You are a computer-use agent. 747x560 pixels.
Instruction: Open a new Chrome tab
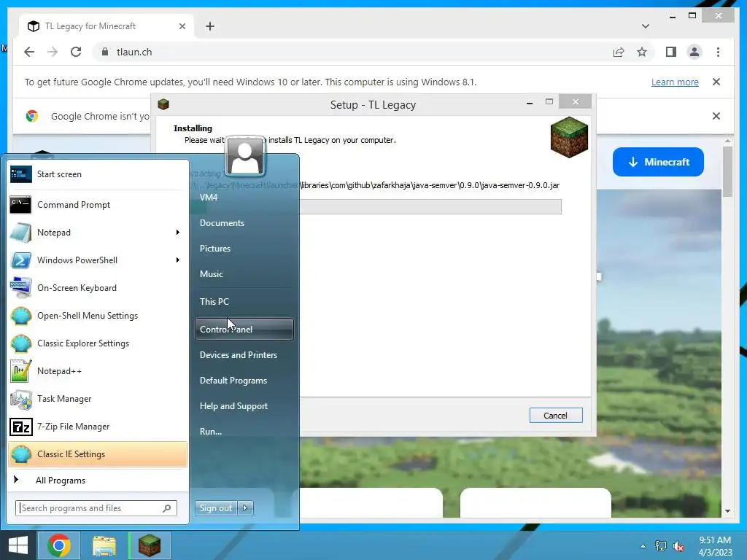[210, 26]
